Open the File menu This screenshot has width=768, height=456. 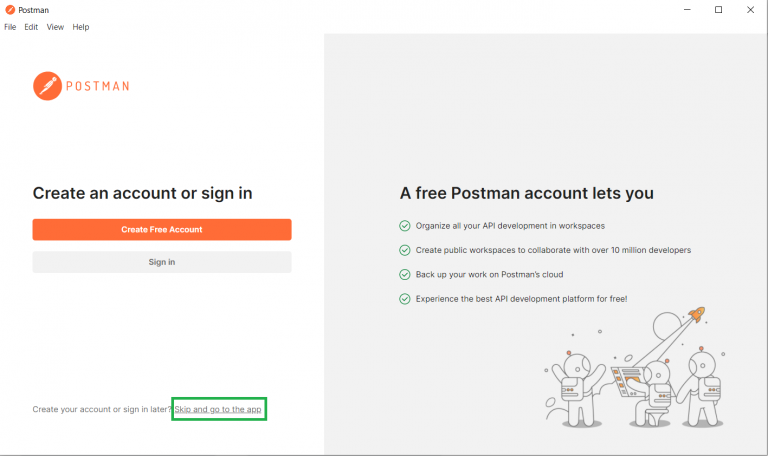10,27
